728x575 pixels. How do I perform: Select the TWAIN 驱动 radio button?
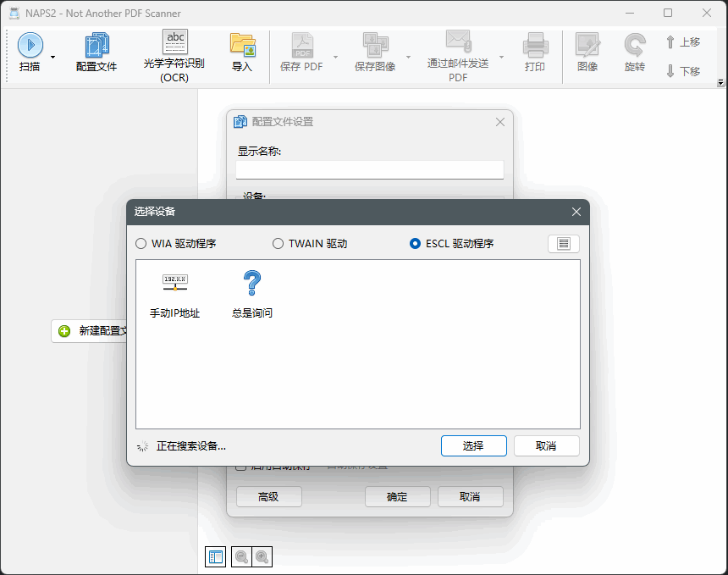pyautogui.click(x=279, y=244)
